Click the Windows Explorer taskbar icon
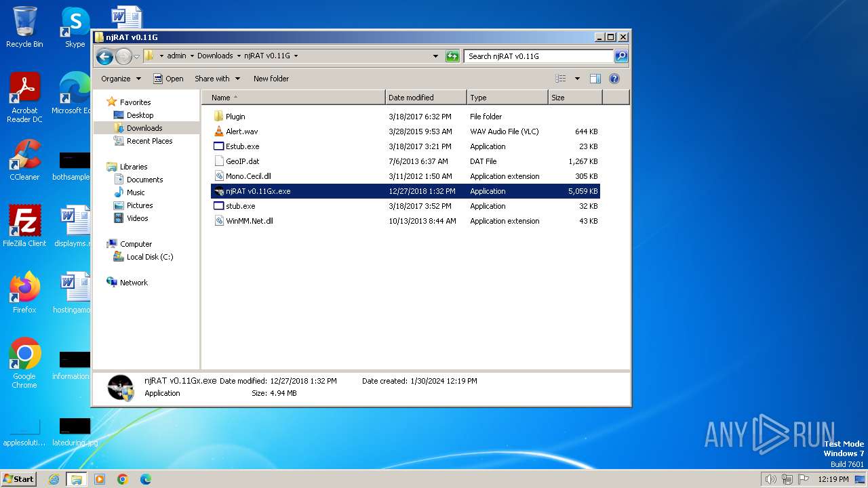The width and height of the screenshot is (868, 488). coord(77,479)
